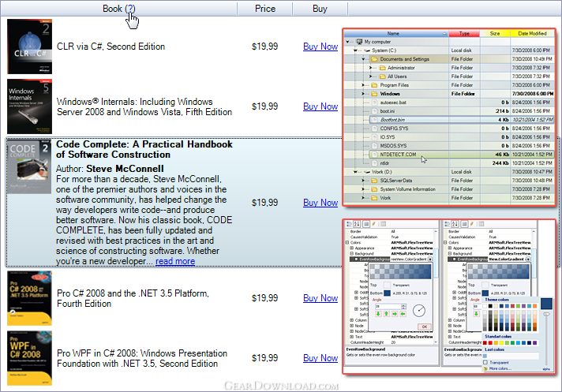Click the System (C:) drive icon
Image resolution: width=562 pixels, height=392 pixels.
[x=367, y=50]
